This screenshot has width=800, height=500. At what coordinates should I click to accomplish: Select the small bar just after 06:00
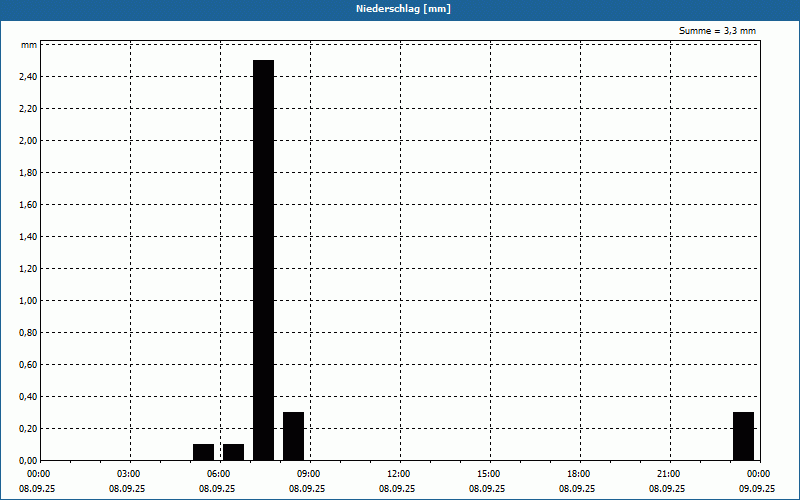pyautogui.click(x=234, y=452)
